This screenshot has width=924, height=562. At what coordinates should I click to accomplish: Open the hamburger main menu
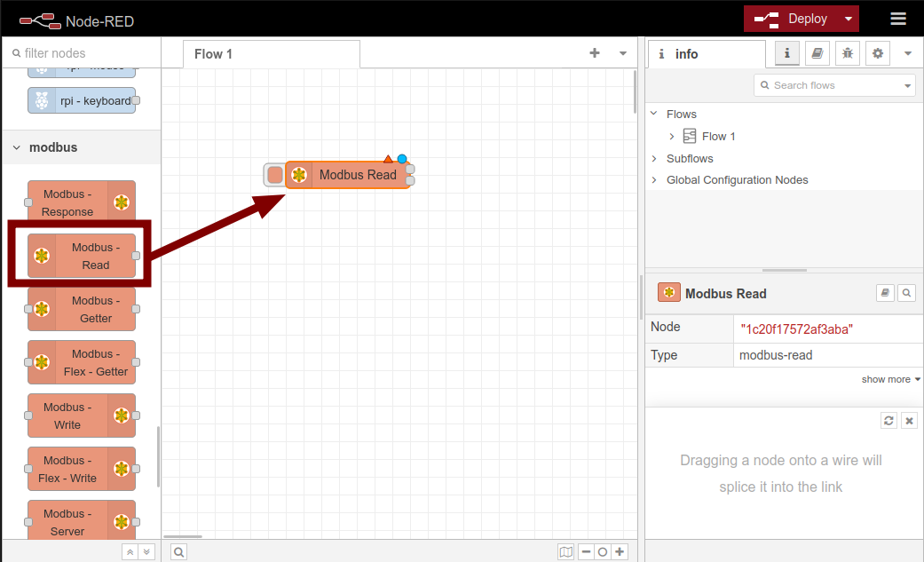click(898, 19)
